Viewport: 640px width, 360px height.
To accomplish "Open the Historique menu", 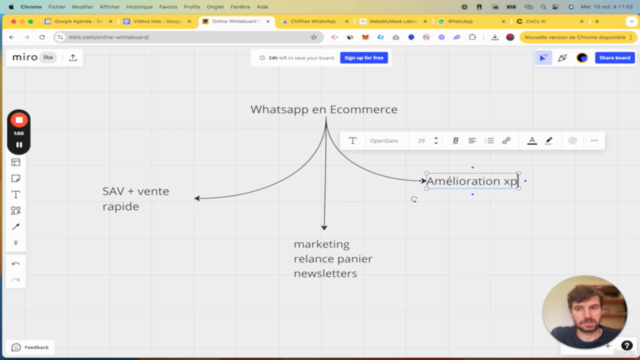I will click(x=139, y=7).
